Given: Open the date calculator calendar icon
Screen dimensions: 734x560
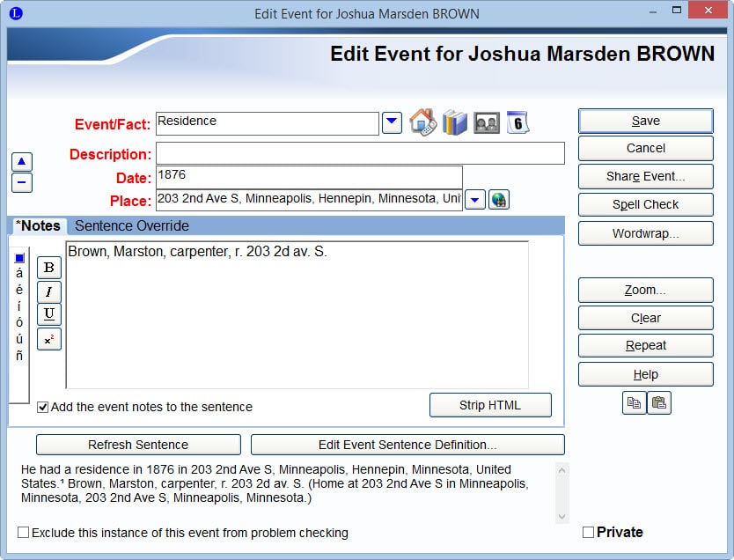Looking at the screenshot, I should (517, 122).
